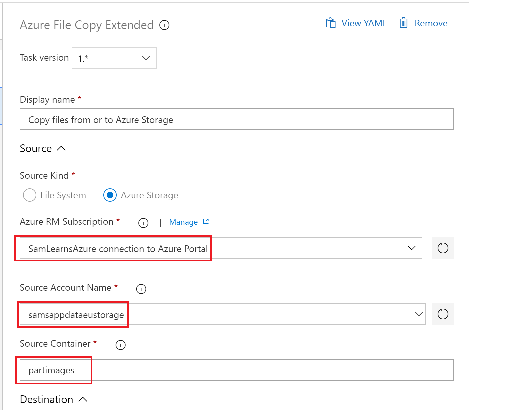Collapse the Destination section
The image size is (532, 410).
click(83, 399)
